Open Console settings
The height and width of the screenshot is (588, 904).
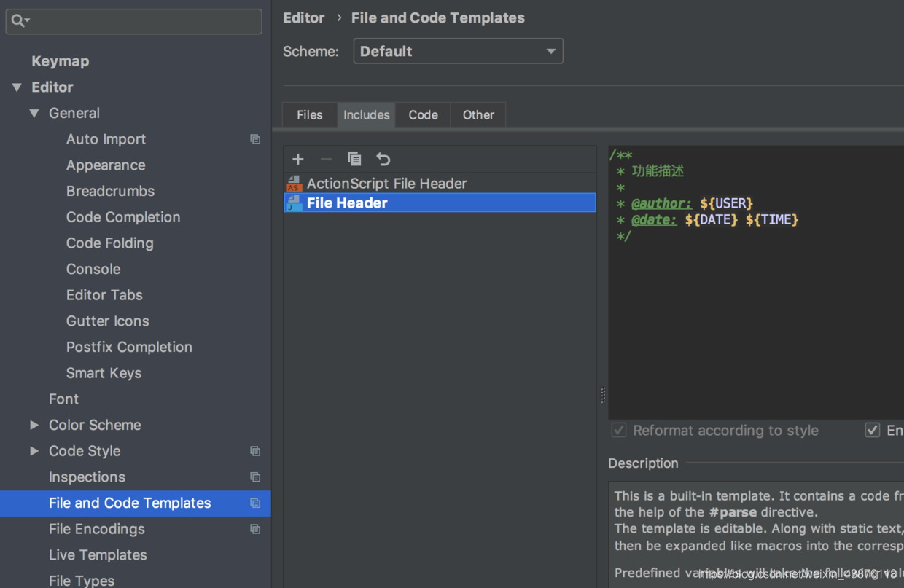pyautogui.click(x=93, y=269)
